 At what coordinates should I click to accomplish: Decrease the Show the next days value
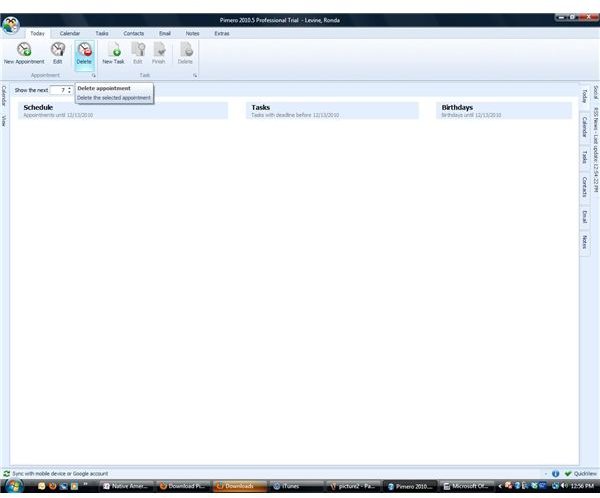(69, 92)
